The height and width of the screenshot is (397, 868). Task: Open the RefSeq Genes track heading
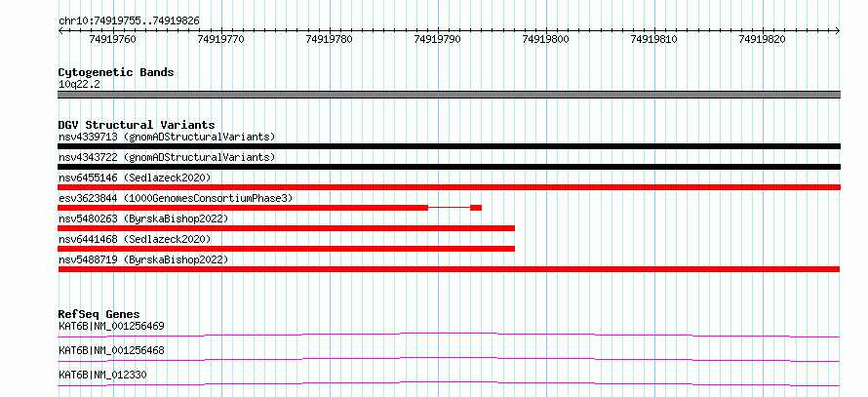99,314
